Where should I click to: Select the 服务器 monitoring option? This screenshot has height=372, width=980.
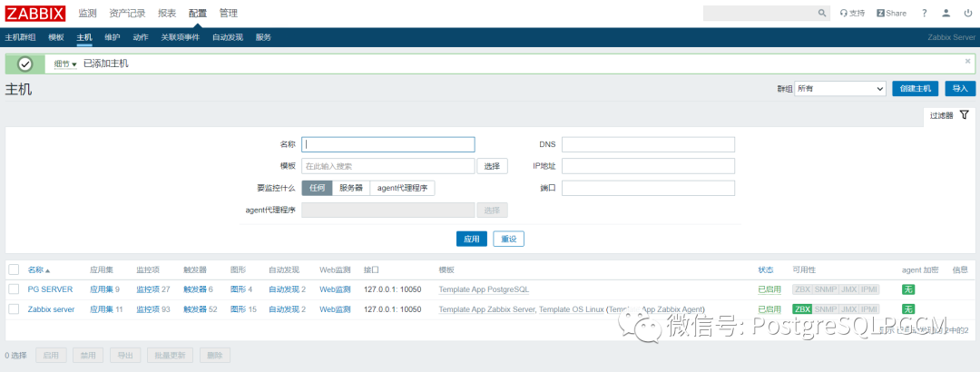(x=351, y=188)
